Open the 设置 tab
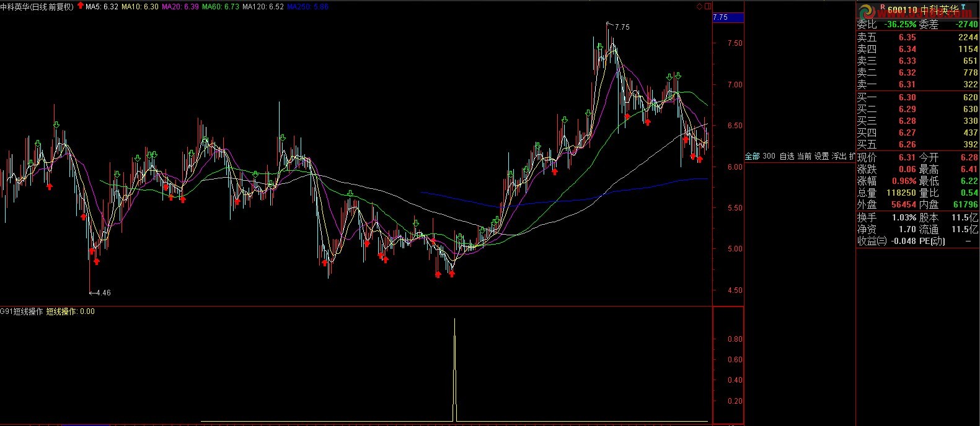The height and width of the screenshot is (426, 980). (821, 156)
